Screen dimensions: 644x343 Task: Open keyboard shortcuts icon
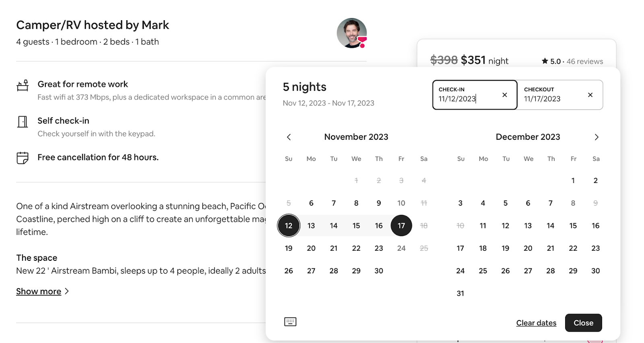290,322
